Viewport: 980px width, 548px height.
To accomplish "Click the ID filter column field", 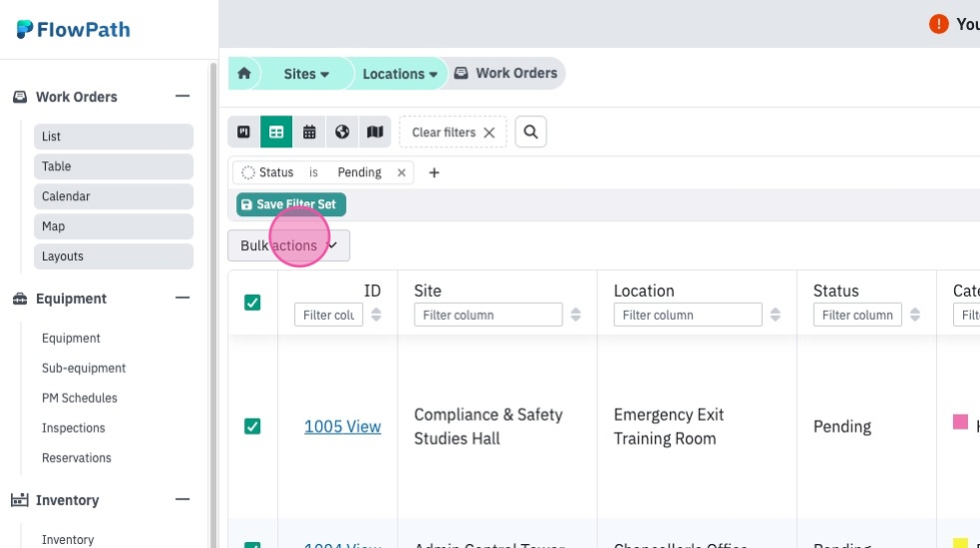I will click(329, 315).
